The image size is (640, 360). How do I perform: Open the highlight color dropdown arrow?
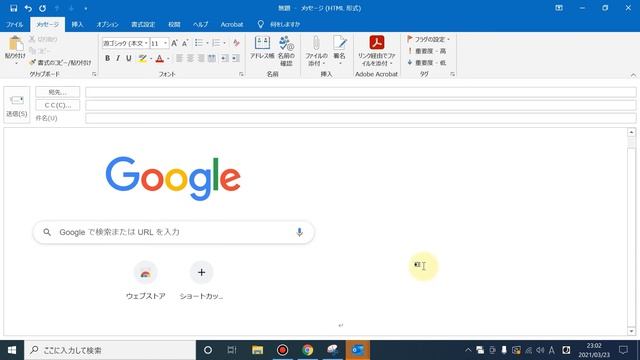click(151, 59)
